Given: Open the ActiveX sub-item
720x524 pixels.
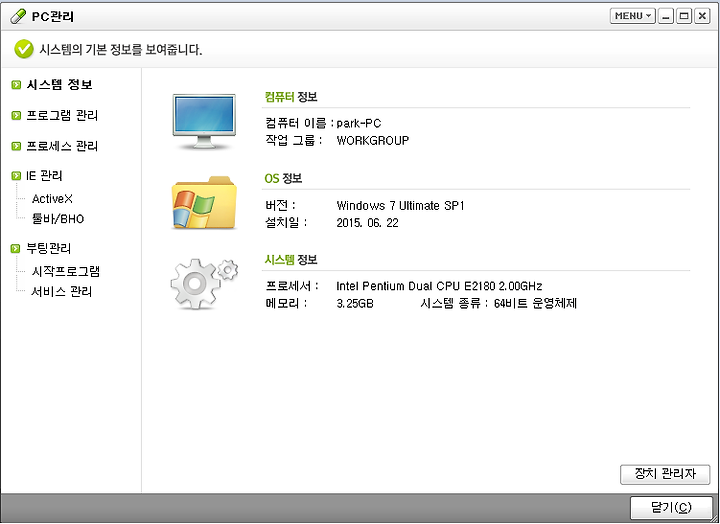Looking at the screenshot, I should coord(52,199).
